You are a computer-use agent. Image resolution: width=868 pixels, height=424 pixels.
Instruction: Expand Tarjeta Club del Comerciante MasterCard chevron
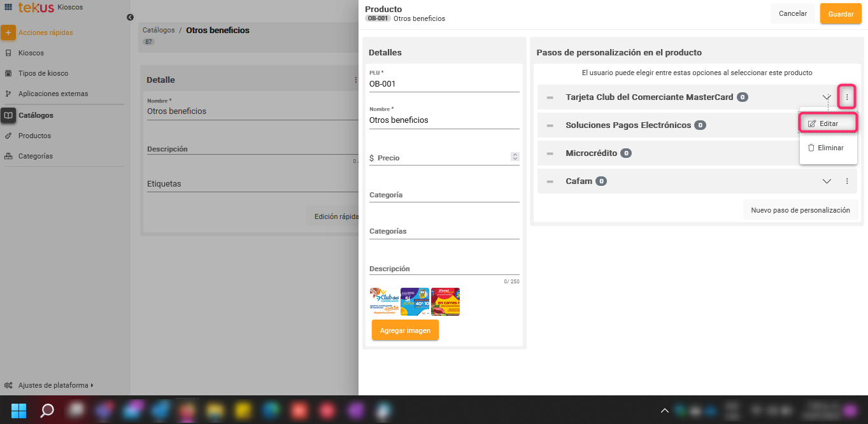pyautogui.click(x=827, y=97)
